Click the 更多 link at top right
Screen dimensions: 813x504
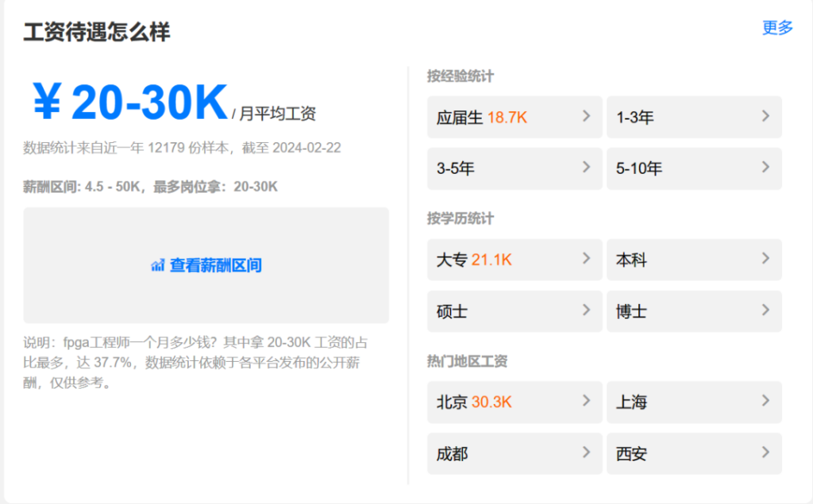[x=777, y=28]
